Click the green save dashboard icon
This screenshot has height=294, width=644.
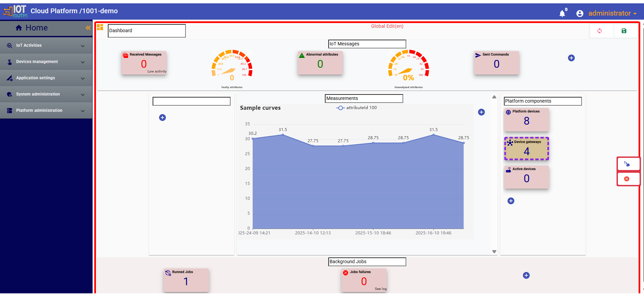coord(624,31)
